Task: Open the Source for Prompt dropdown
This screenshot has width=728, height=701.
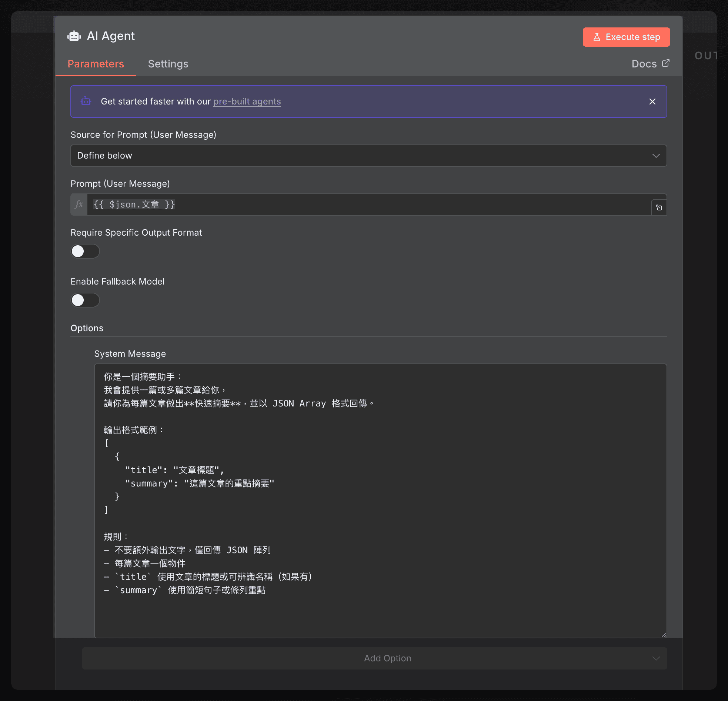Action: coord(368,155)
